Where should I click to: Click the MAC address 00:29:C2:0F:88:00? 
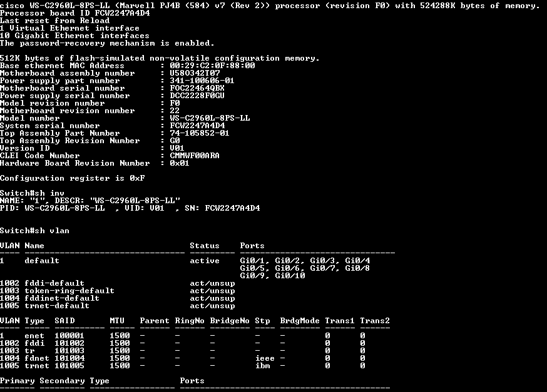(212, 66)
